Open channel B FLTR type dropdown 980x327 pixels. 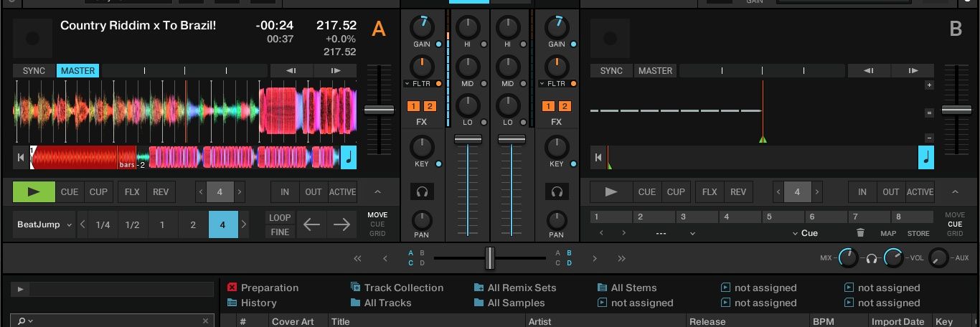(x=542, y=84)
